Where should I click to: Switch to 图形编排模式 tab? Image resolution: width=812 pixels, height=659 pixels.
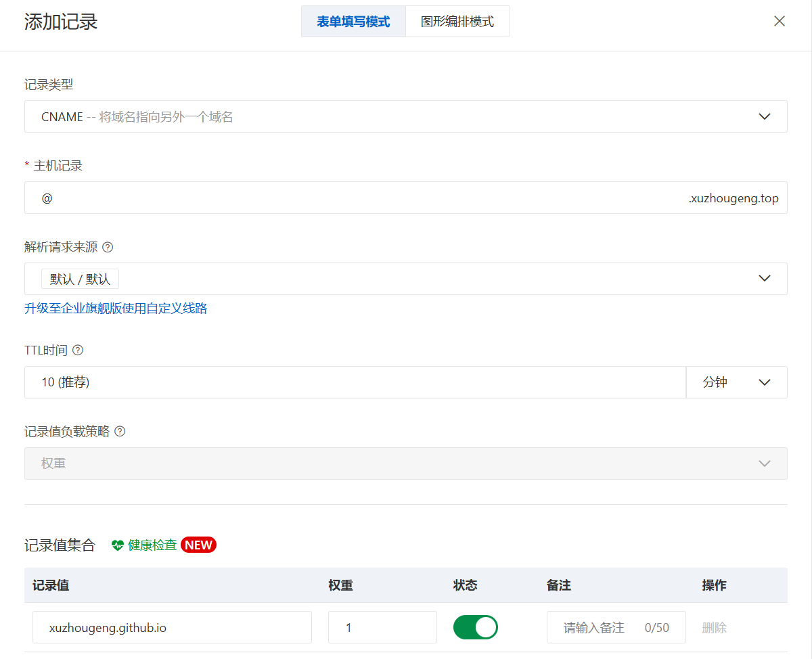tap(457, 21)
